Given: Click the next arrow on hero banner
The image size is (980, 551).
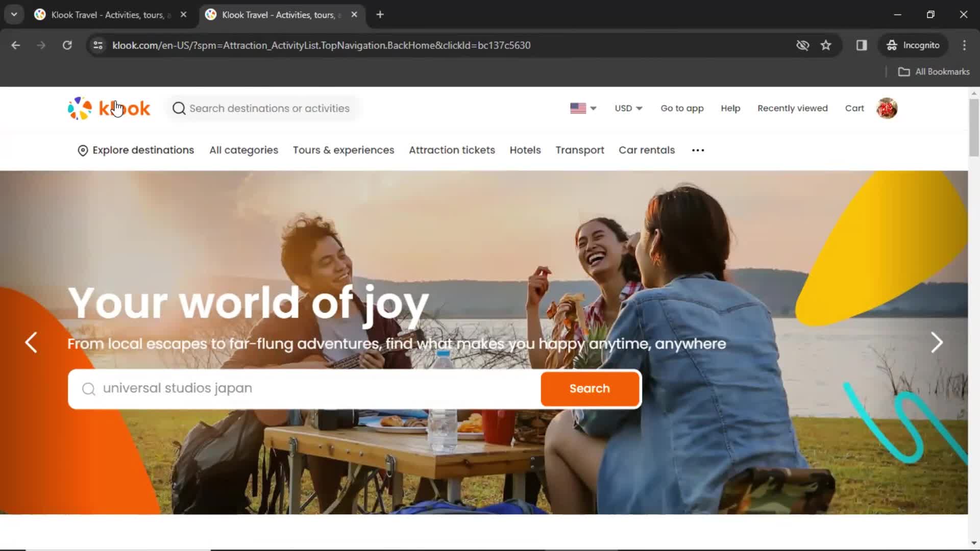Looking at the screenshot, I should point(937,342).
